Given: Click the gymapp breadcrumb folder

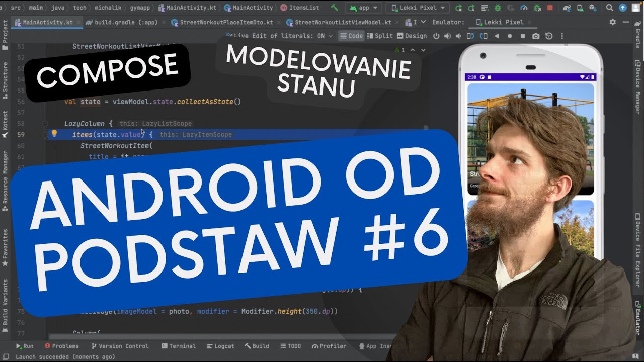Looking at the screenshot, I should 140,8.
